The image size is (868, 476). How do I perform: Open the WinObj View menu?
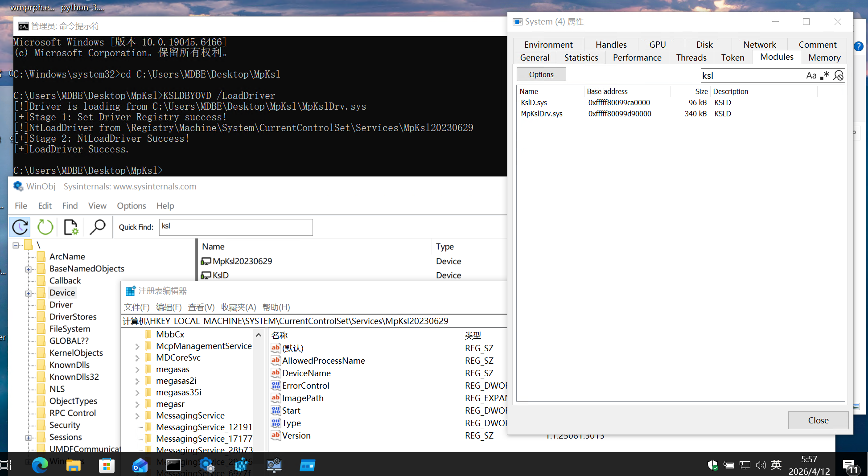[97, 205]
